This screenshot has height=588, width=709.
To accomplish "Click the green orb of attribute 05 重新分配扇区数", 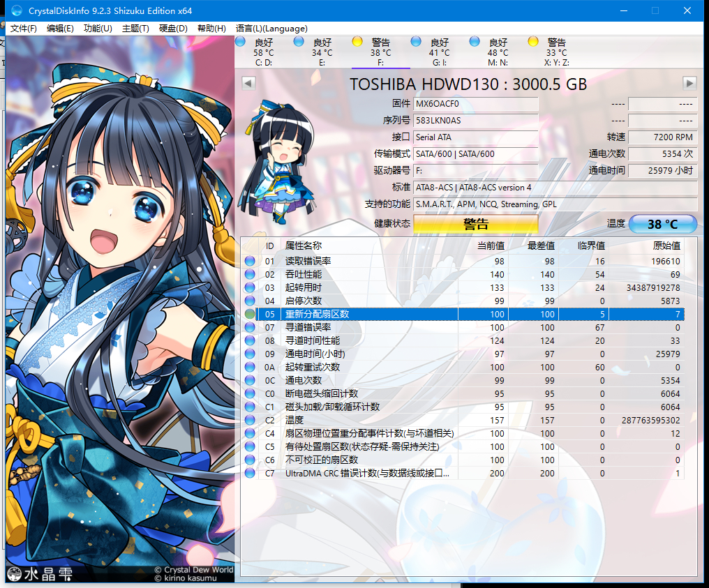I will [x=250, y=314].
